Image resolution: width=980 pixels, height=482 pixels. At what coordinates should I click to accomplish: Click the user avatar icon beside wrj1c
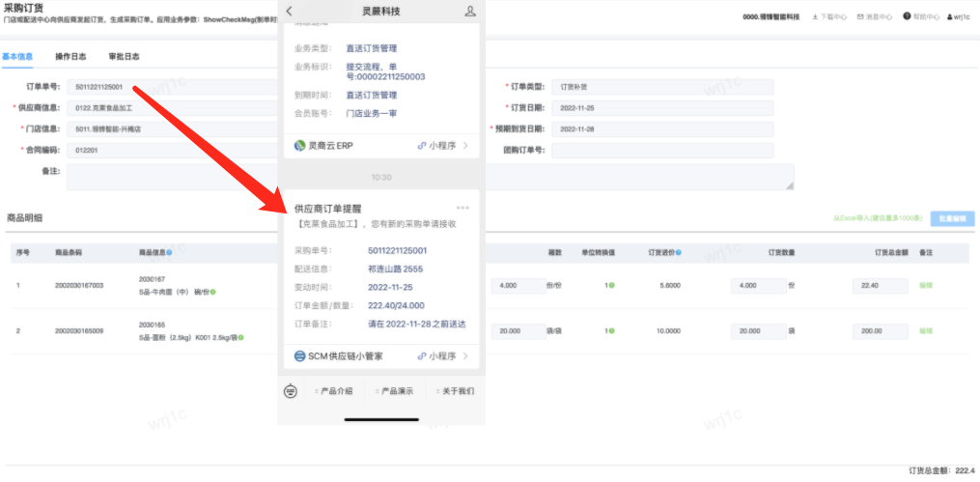(x=950, y=16)
